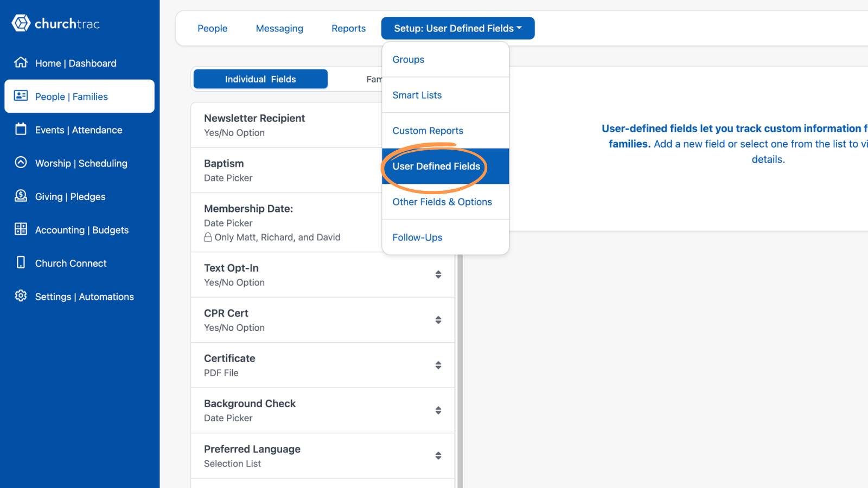The height and width of the screenshot is (488, 868).
Task: Click reorder arrows on Certificate row
Action: pyautogui.click(x=438, y=365)
